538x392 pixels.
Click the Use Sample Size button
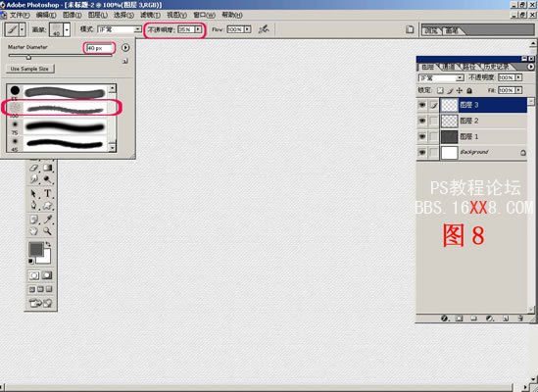[29, 69]
